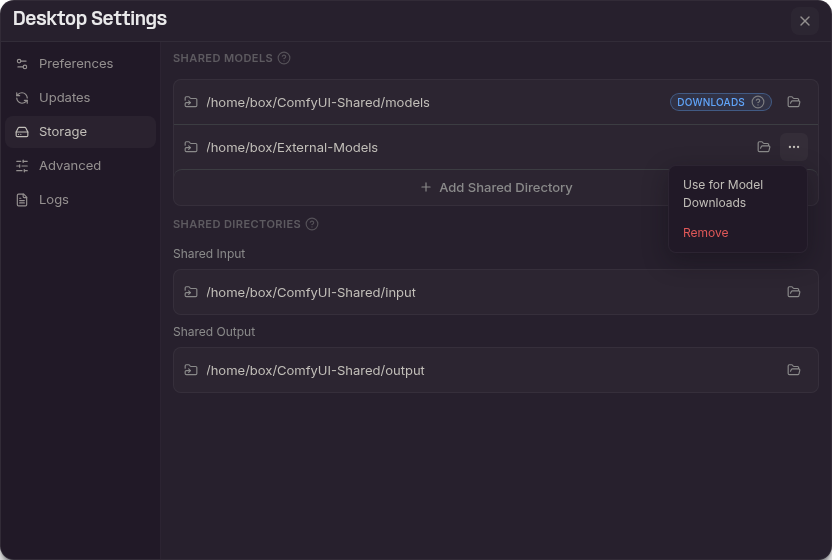Click folder symbol left of ComfyUI-Shared/models
The width and height of the screenshot is (832, 560).
click(x=190, y=102)
